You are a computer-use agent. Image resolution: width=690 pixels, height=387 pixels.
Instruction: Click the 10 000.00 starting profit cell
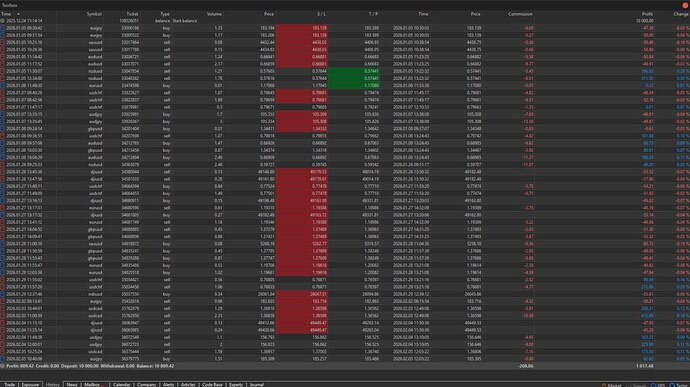[645, 21]
